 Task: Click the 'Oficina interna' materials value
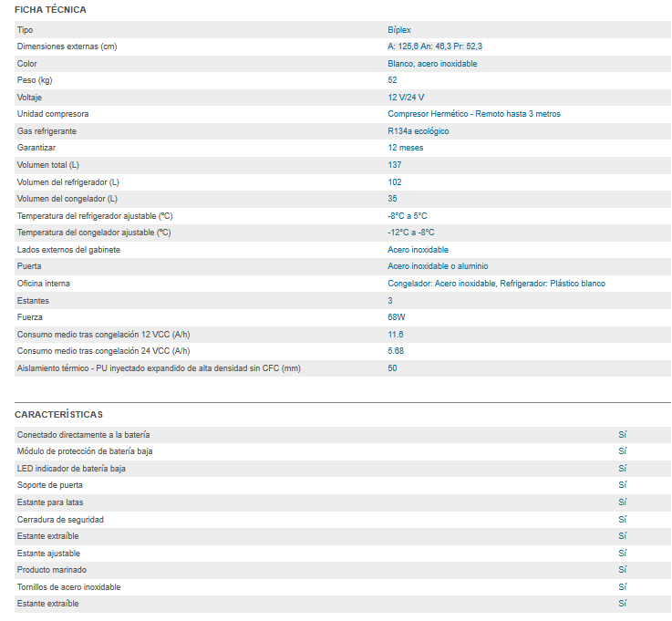click(x=496, y=284)
